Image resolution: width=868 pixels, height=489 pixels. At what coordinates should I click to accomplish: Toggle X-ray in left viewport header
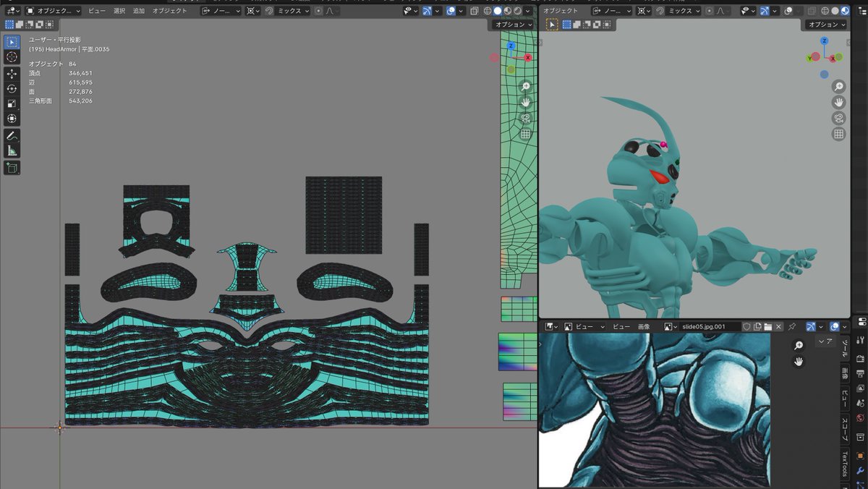(x=475, y=11)
